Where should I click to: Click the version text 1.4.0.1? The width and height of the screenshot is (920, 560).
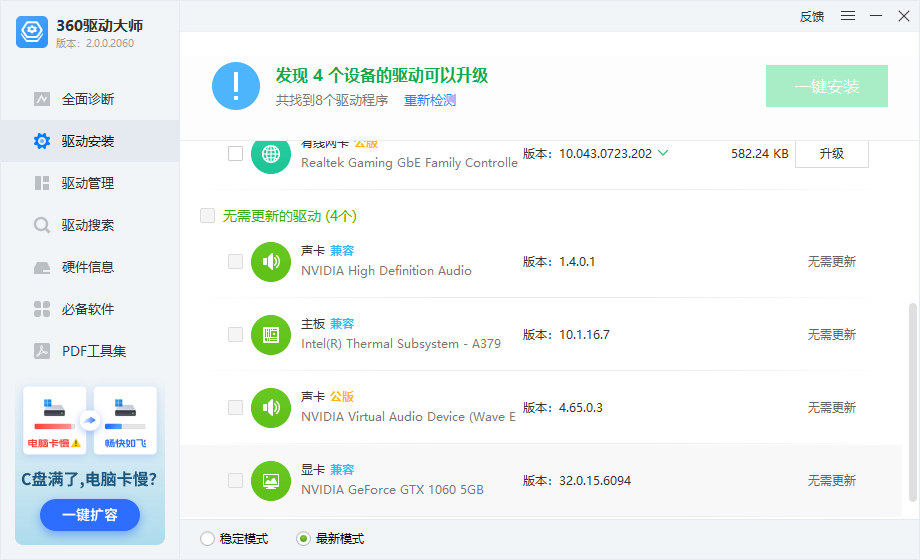[577, 262]
